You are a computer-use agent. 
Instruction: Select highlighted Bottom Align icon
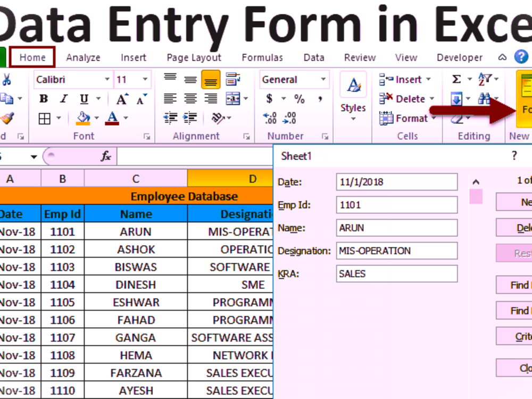[x=211, y=80]
